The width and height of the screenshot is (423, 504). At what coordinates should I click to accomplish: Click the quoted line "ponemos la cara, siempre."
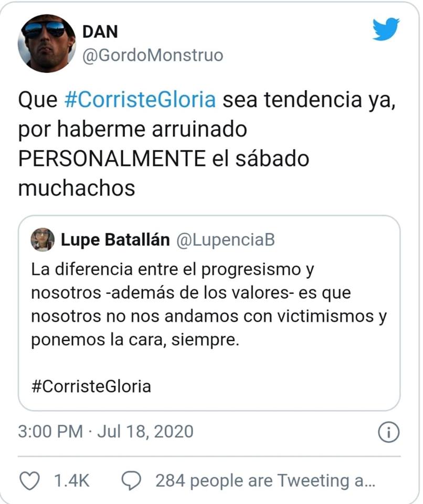coord(135,340)
